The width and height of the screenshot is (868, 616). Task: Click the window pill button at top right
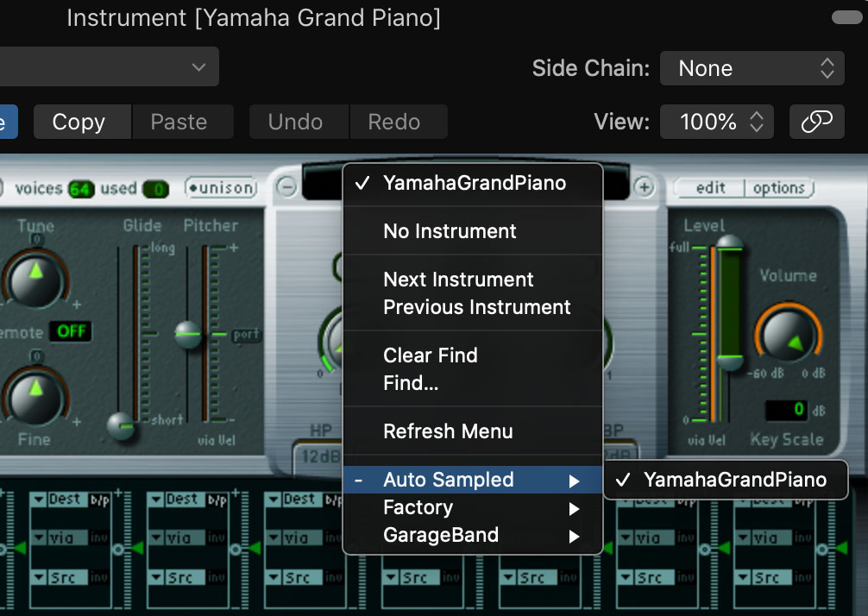[x=847, y=17]
